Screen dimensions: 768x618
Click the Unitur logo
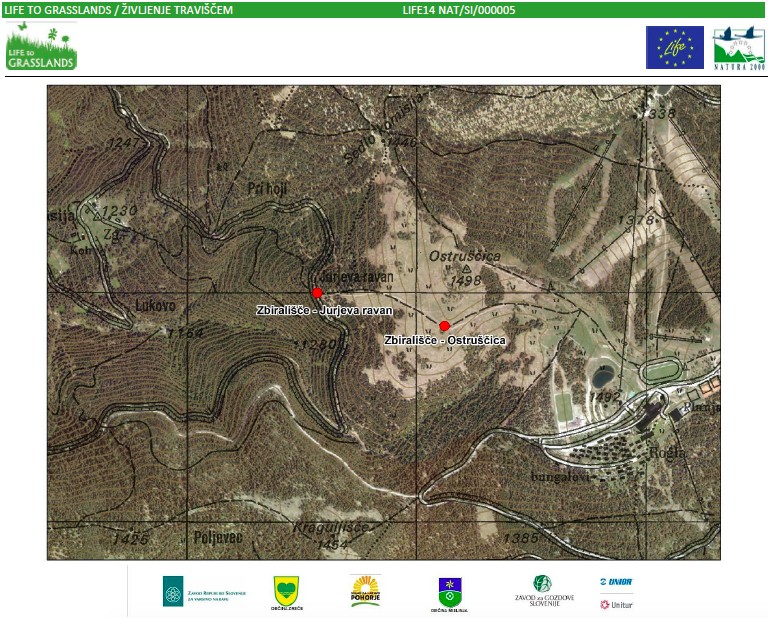coord(616,604)
